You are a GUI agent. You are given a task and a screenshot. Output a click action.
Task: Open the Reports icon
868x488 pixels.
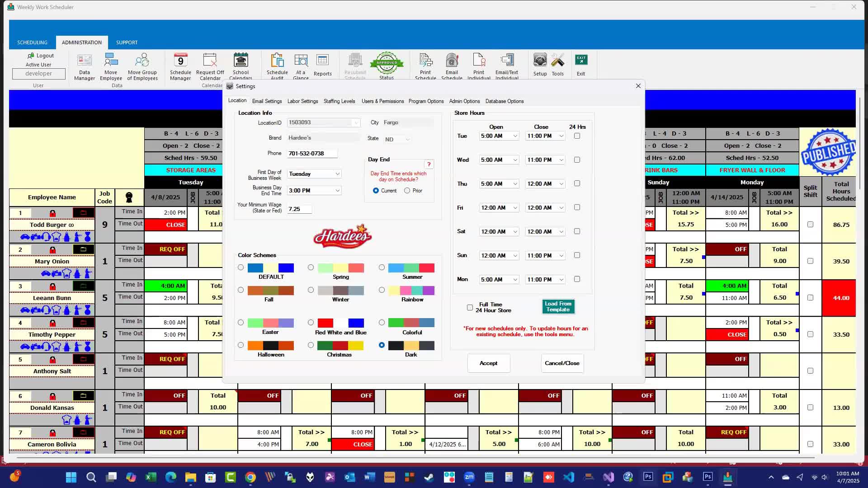pyautogui.click(x=323, y=66)
